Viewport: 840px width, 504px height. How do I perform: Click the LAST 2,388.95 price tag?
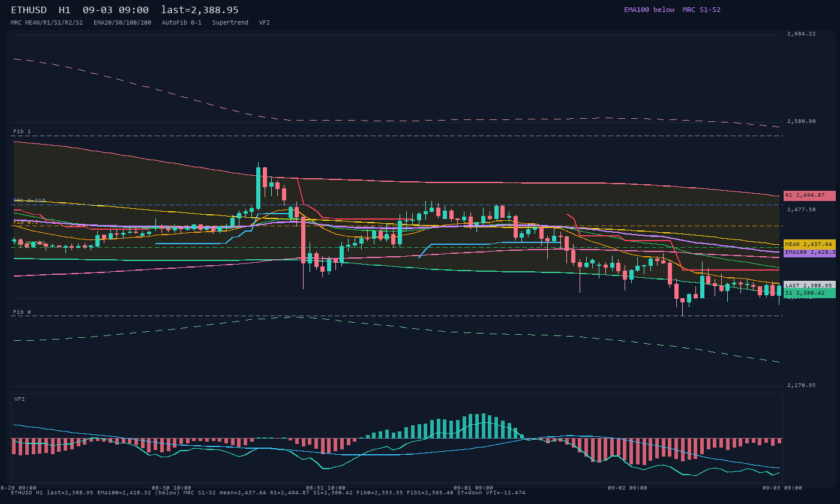809,286
